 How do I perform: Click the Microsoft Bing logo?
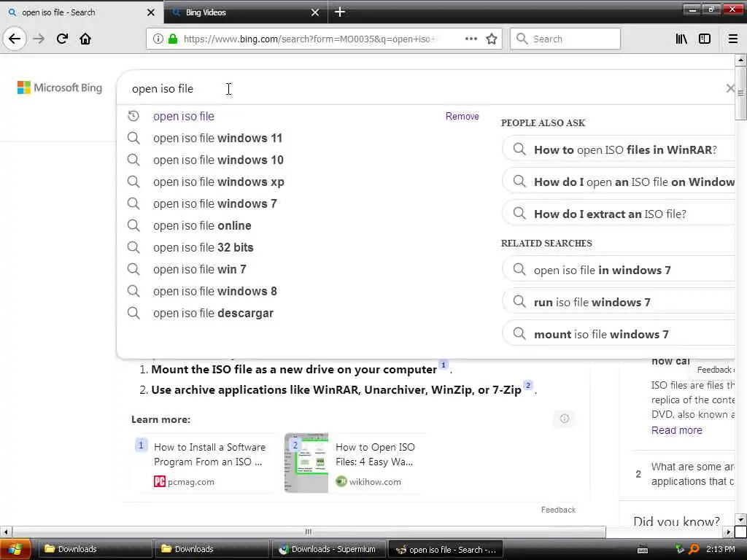point(60,87)
